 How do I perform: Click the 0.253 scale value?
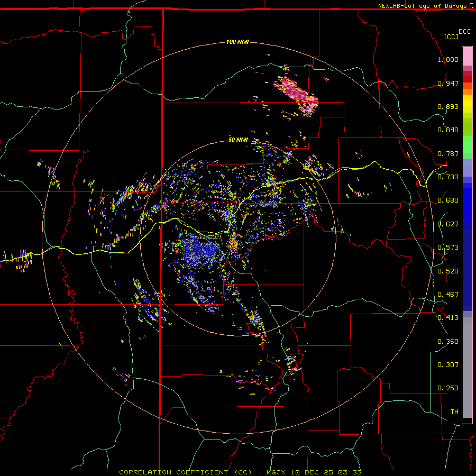coord(448,388)
